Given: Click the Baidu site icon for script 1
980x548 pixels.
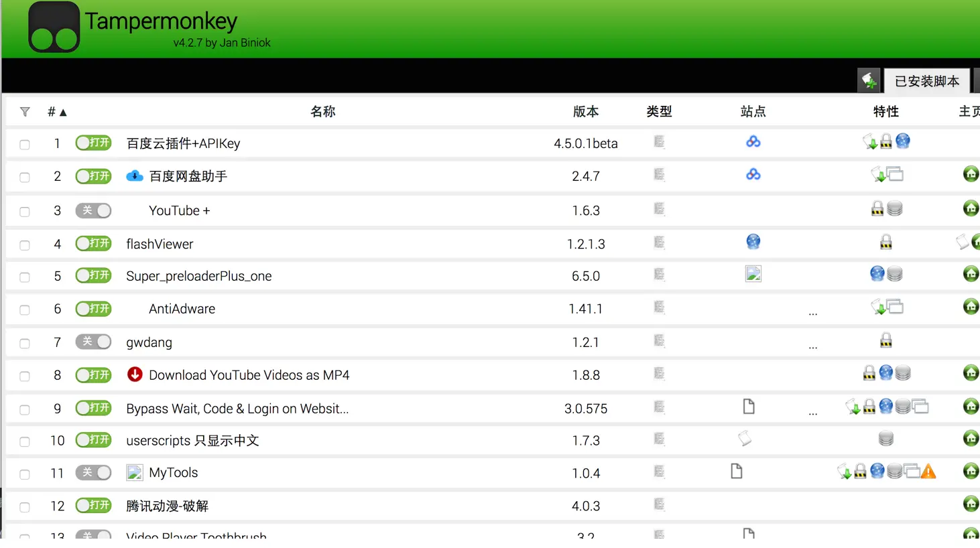Looking at the screenshot, I should pos(753,141).
